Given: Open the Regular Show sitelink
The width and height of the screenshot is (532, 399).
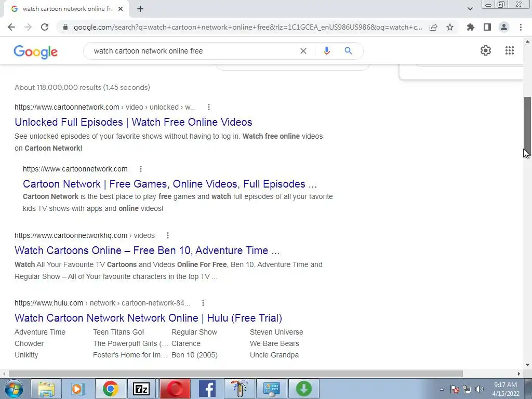Looking at the screenshot, I should point(194,332).
